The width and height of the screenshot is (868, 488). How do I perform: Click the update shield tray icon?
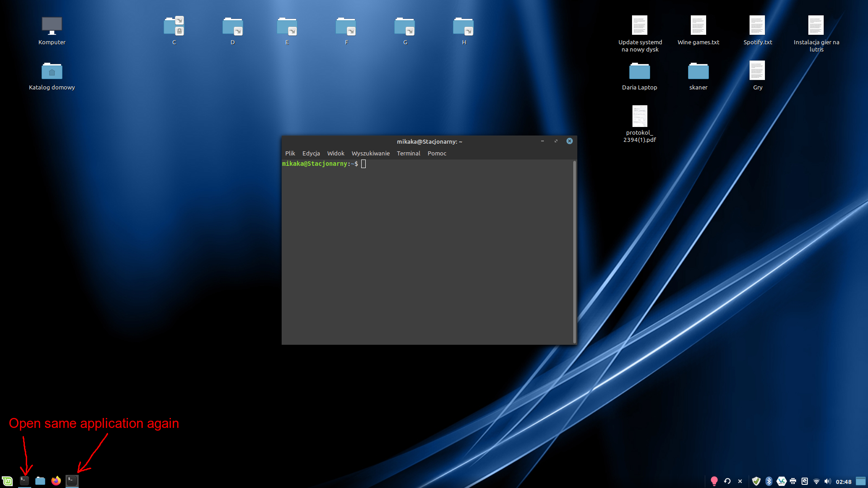tap(756, 481)
